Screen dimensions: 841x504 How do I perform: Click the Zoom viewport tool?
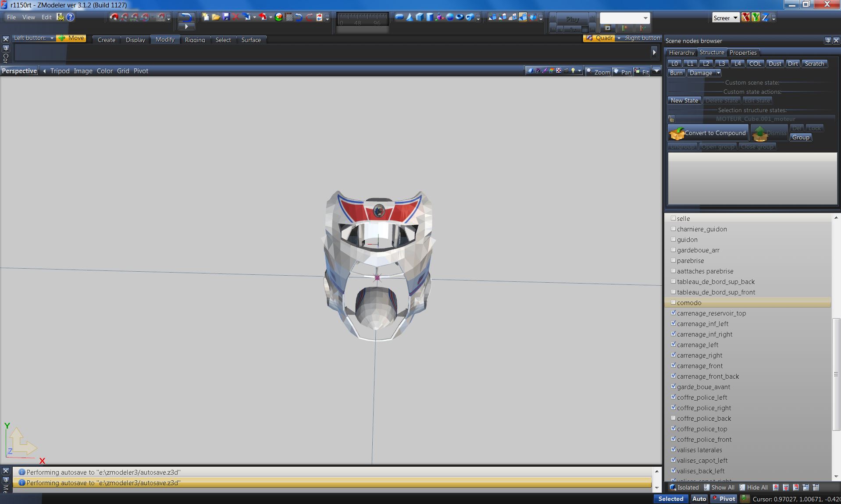pyautogui.click(x=598, y=72)
